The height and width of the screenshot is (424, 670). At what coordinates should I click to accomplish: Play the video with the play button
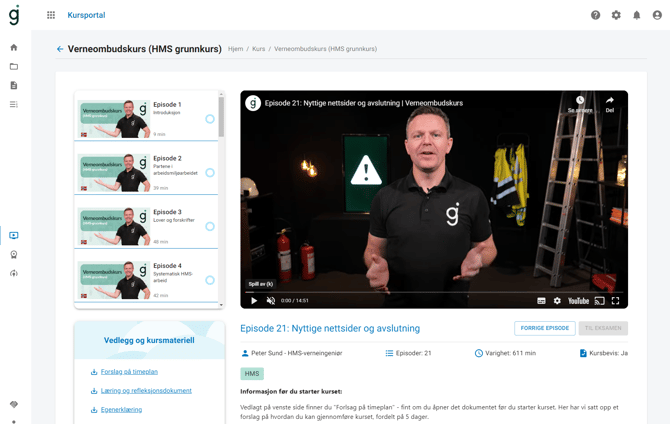tap(254, 300)
